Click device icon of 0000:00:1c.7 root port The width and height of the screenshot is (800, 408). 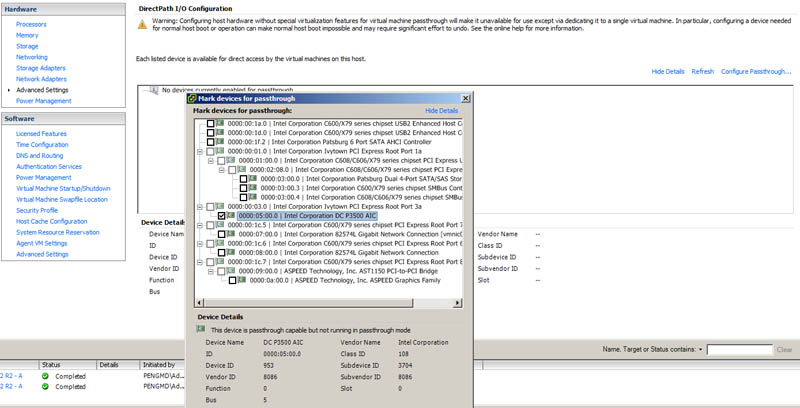pyautogui.click(x=220, y=262)
